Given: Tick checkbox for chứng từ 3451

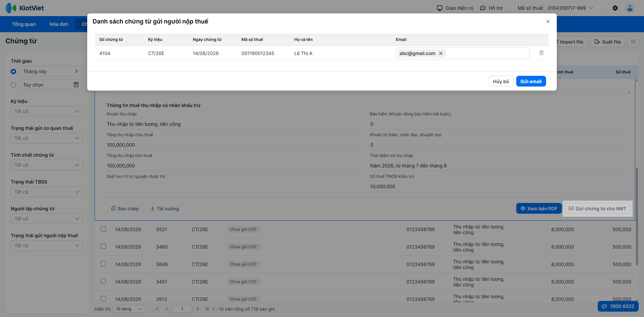Looking at the screenshot, I should click(103, 281).
